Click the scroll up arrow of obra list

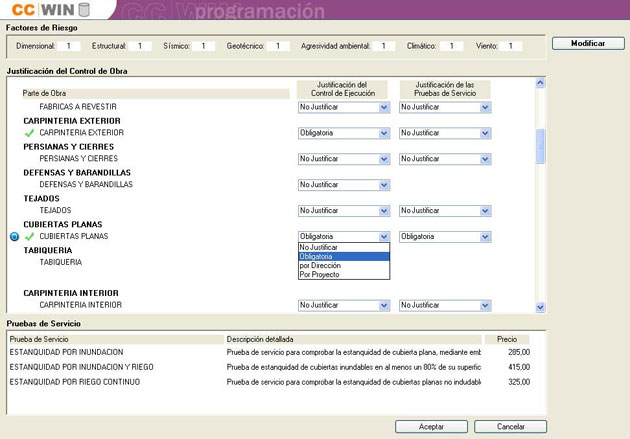542,83
